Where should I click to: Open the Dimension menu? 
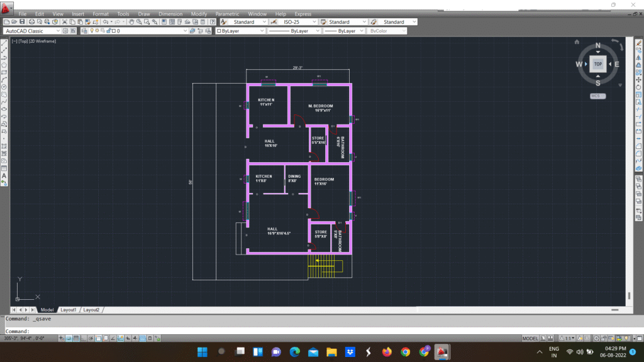170,14
